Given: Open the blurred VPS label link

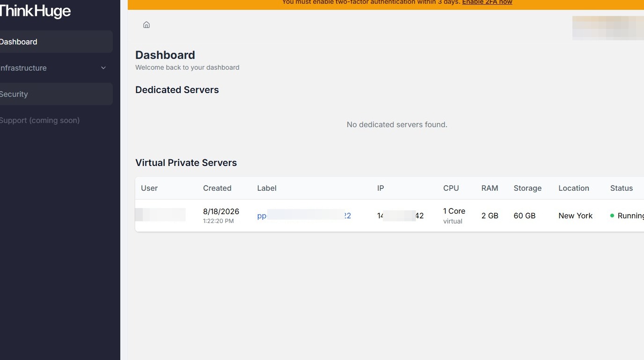Looking at the screenshot, I should click(x=304, y=216).
